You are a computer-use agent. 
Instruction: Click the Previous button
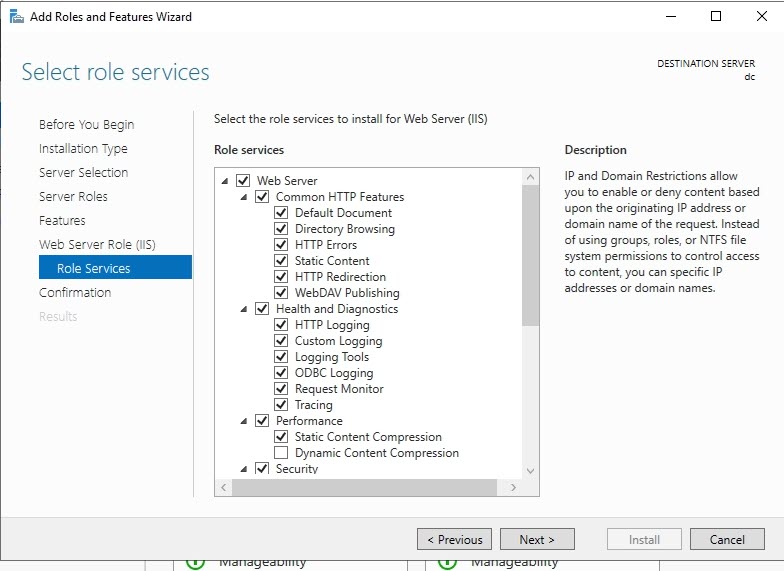(454, 539)
